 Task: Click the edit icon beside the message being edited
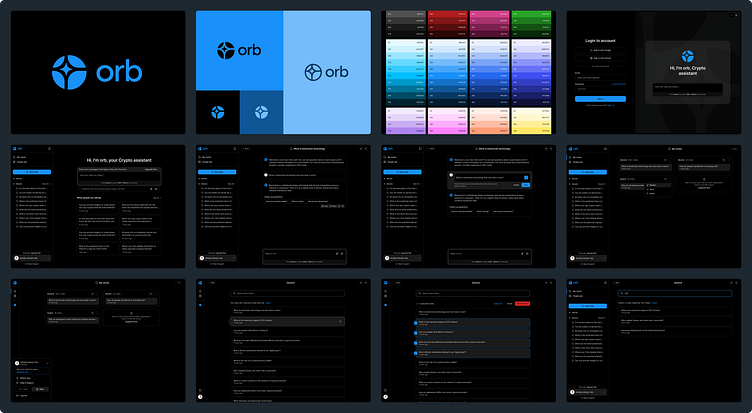pyautogui.click(x=526, y=177)
